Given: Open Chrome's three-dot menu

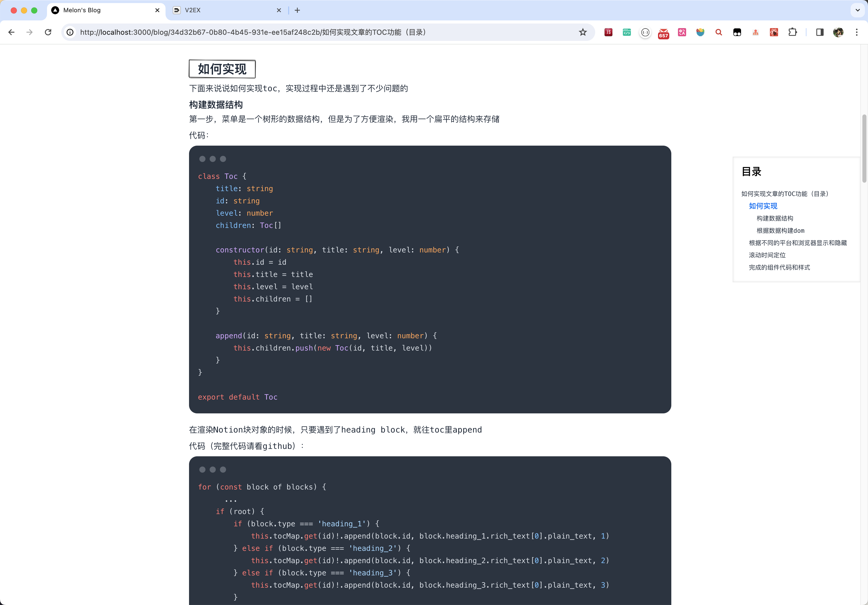Looking at the screenshot, I should 857,32.
